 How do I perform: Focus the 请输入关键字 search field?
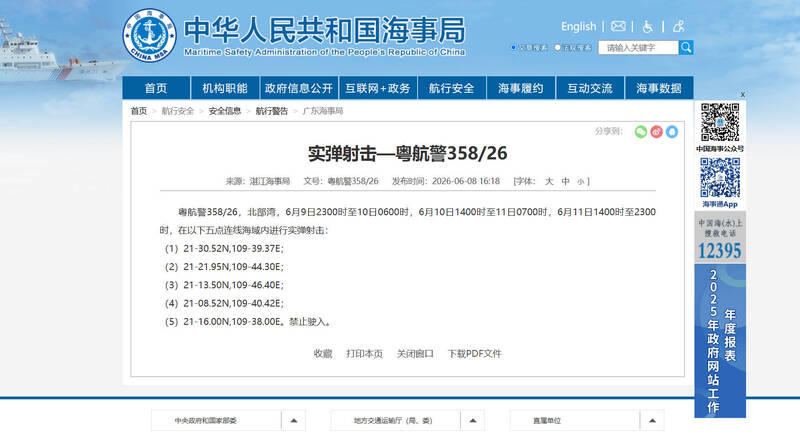point(638,47)
